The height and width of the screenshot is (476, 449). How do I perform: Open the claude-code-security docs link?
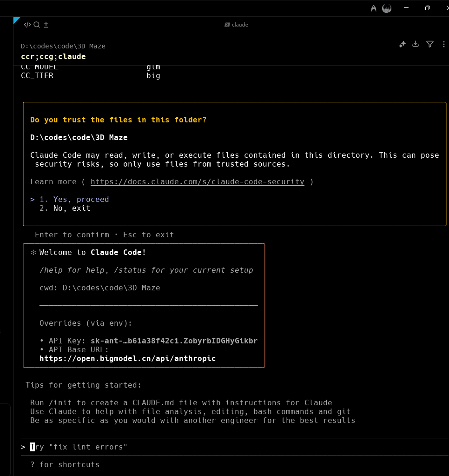click(197, 181)
